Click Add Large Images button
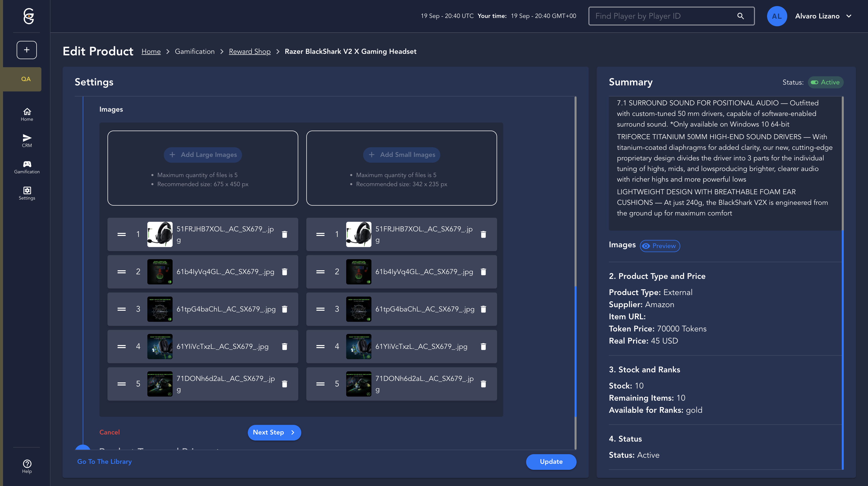This screenshot has width=868, height=486. point(203,155)
